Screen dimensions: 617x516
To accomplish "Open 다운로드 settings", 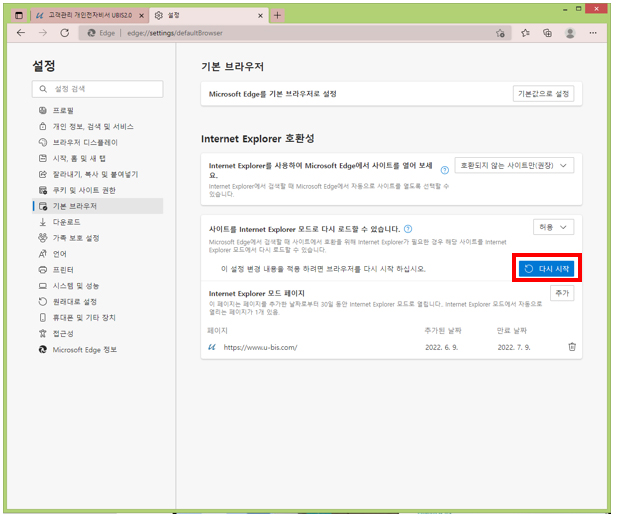I will [98, 222].
